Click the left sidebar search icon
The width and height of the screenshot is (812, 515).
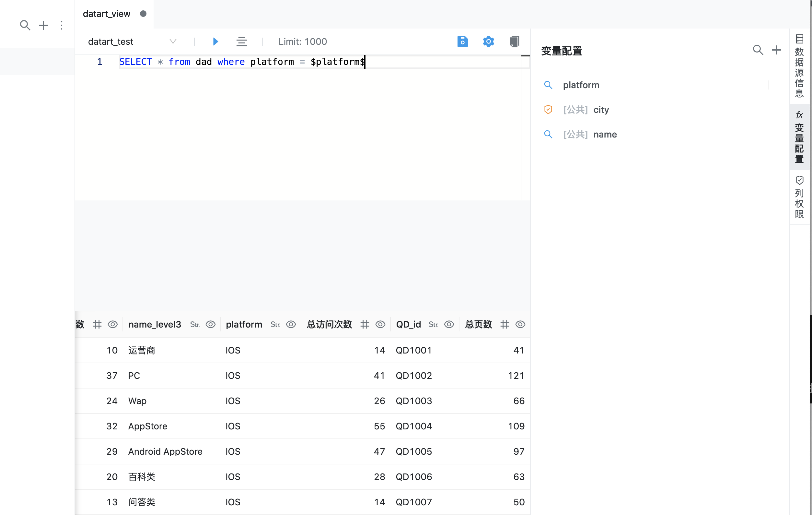click(25, 25)
